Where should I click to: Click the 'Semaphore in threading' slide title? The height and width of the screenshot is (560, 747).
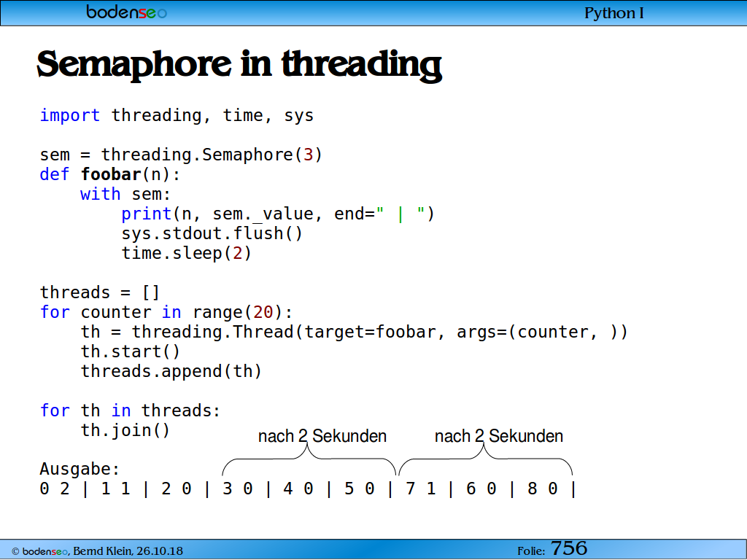tap(239, 65)
